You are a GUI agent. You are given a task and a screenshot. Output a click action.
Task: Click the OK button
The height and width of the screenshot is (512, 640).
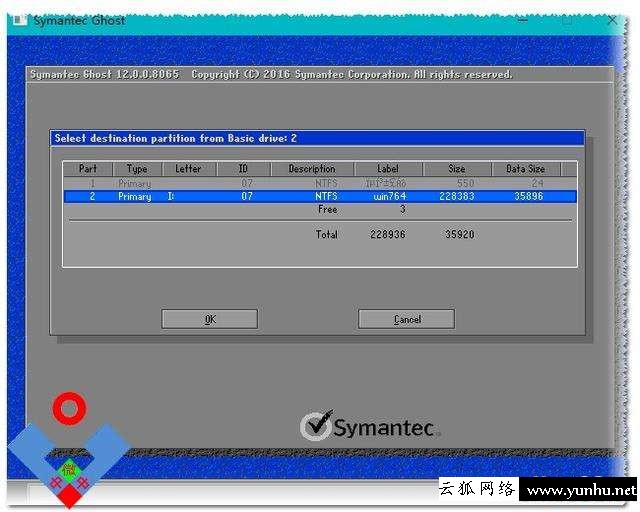click(x=209, y=319)
